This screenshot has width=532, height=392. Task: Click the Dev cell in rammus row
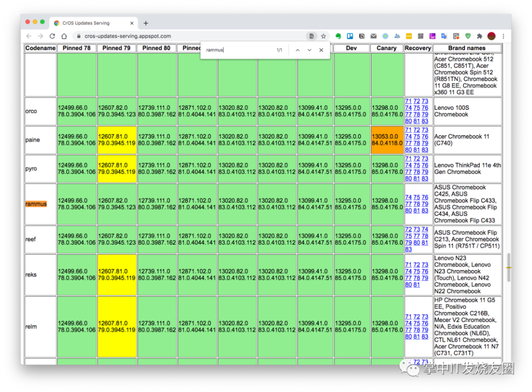tap(352, 204)
